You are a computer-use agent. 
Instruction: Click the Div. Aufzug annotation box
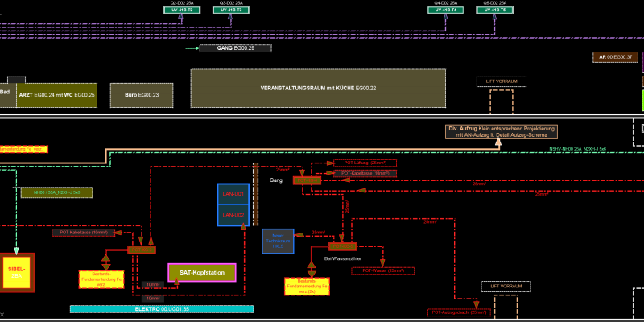502,132
